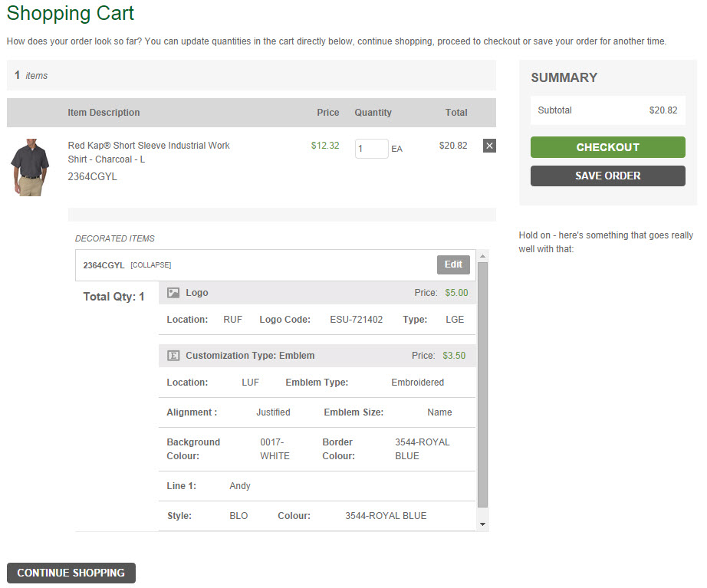
Task: Select the Logo section header row
Action: [x=307, y=293]
